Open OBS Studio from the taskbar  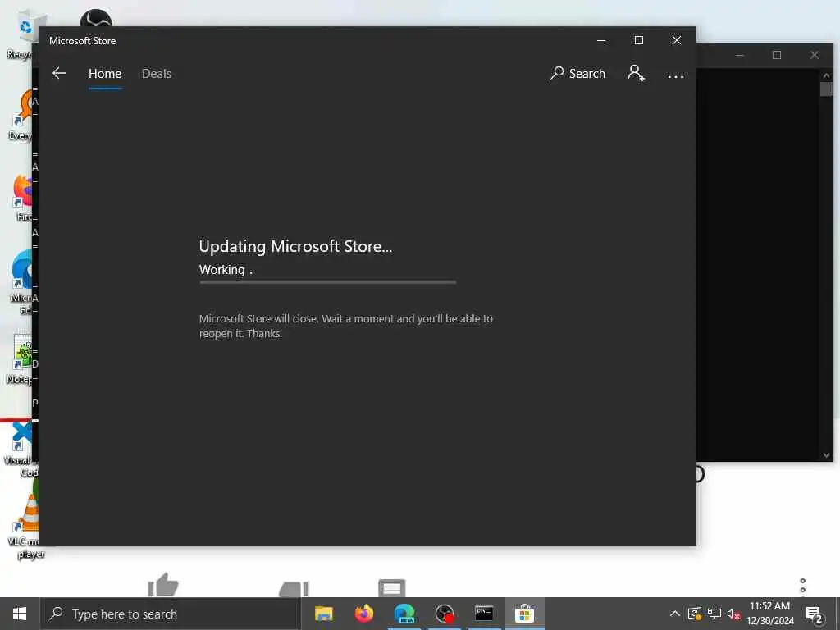445,614
